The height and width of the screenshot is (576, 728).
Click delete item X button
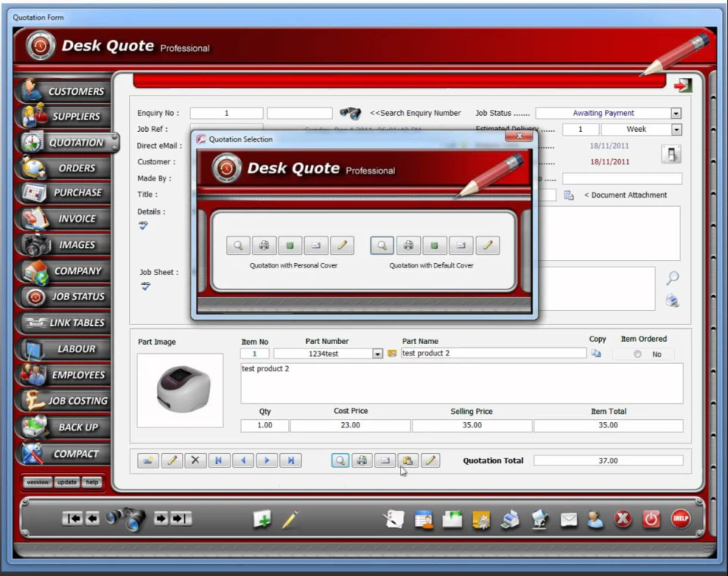(x=196, y=461)
